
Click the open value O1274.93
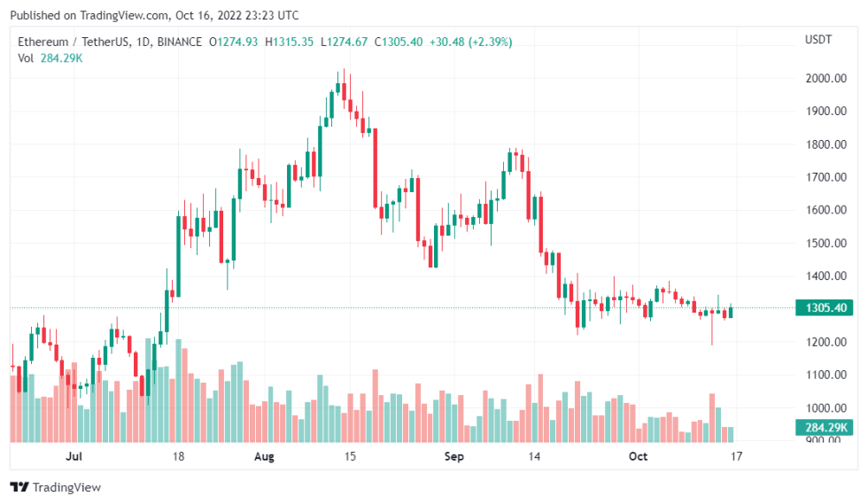click(x=234, y=42)
